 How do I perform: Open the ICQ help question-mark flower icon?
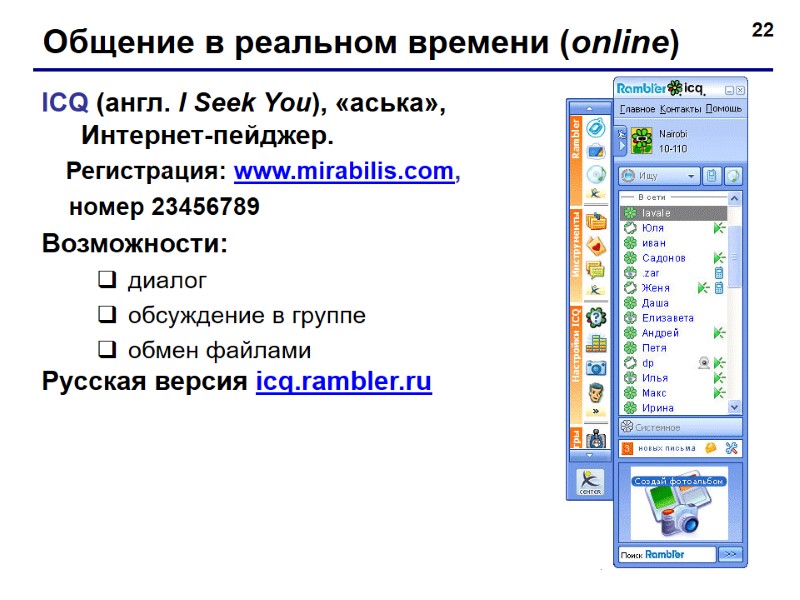pyautogui.click(x=595, y=318)
